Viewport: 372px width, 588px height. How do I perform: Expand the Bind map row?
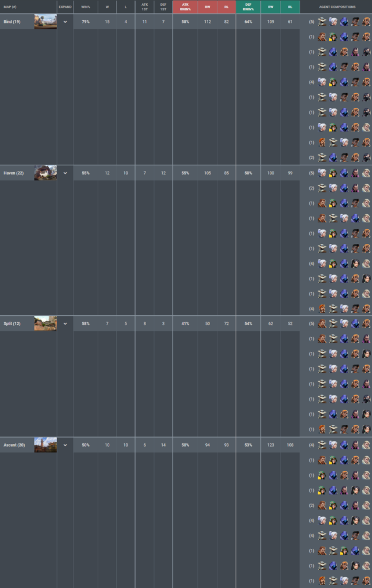click(x=65, y=22)
